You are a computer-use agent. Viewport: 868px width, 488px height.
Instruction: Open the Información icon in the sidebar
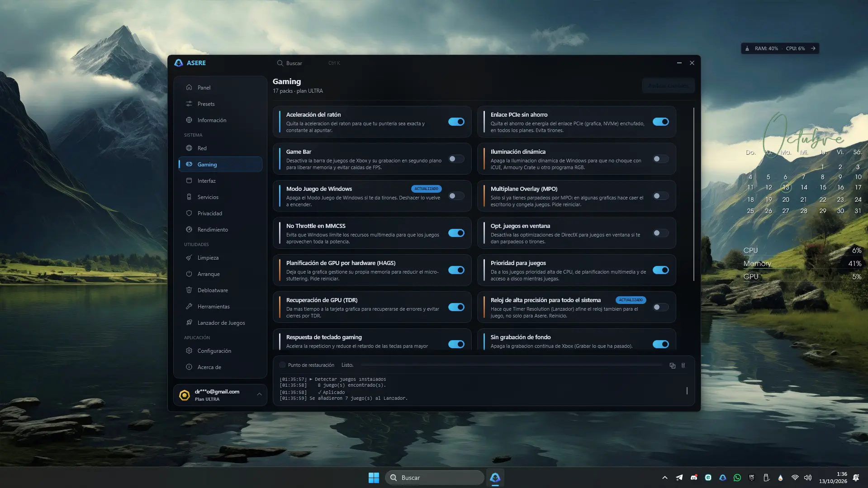(x=189, y=120)
